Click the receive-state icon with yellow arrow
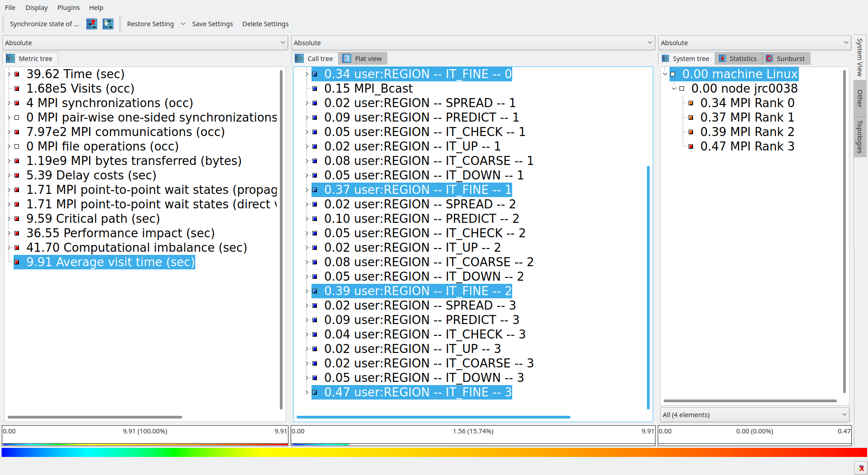This screenshot has width=868, height=475. [108, 24]
